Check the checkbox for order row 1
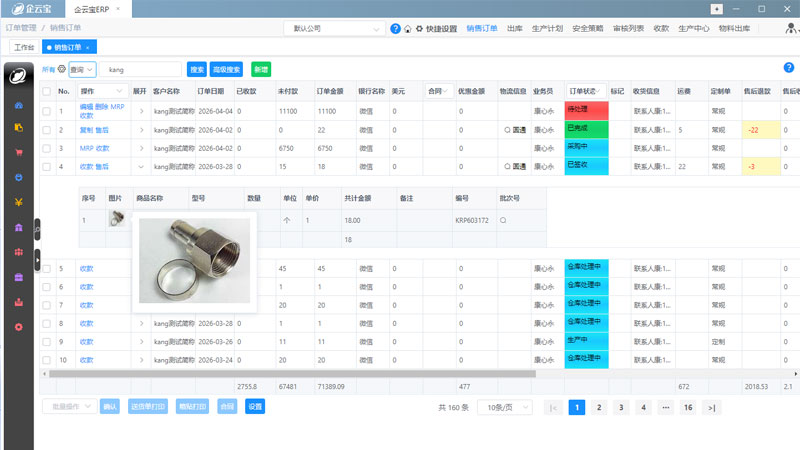Image resolution: width=800 pixels, height=450 pixels. tap(46, 111)
